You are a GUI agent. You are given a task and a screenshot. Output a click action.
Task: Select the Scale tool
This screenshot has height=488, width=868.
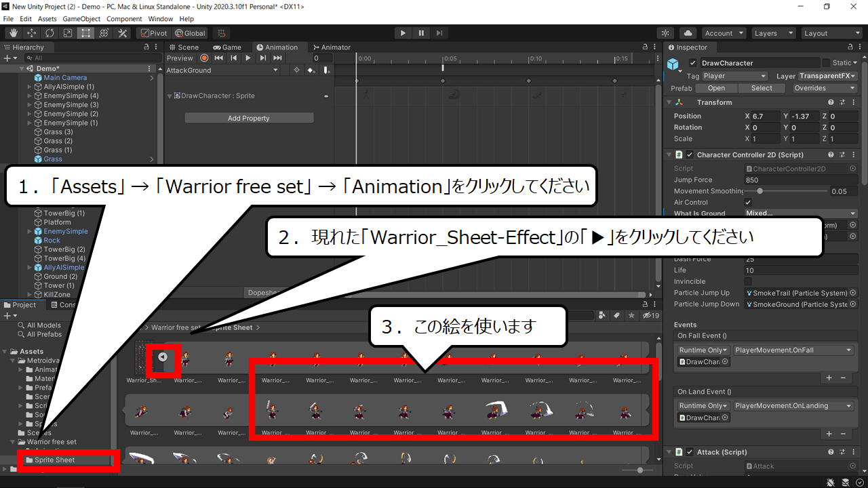pyautogui.click(x=68, y=33)
